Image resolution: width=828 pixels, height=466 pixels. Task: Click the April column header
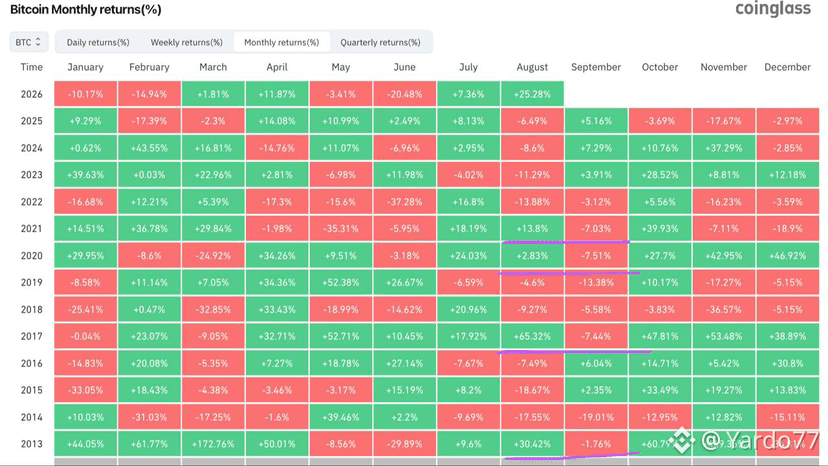click(277, 67)
